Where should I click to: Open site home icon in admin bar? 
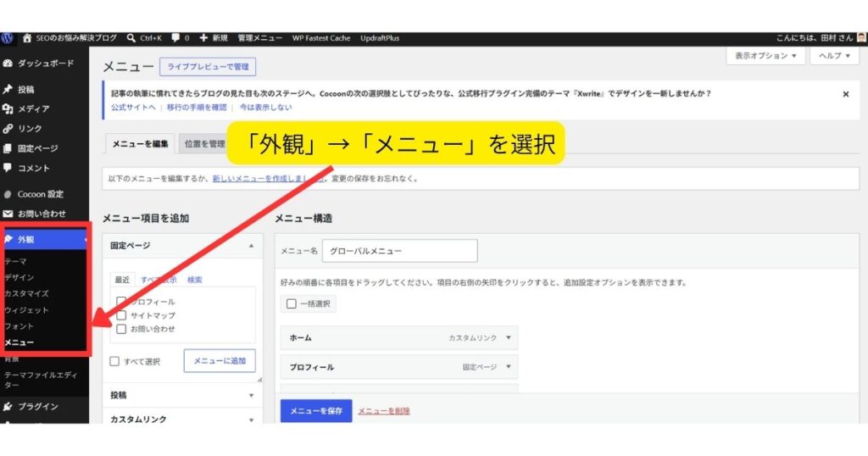(27, 38)
